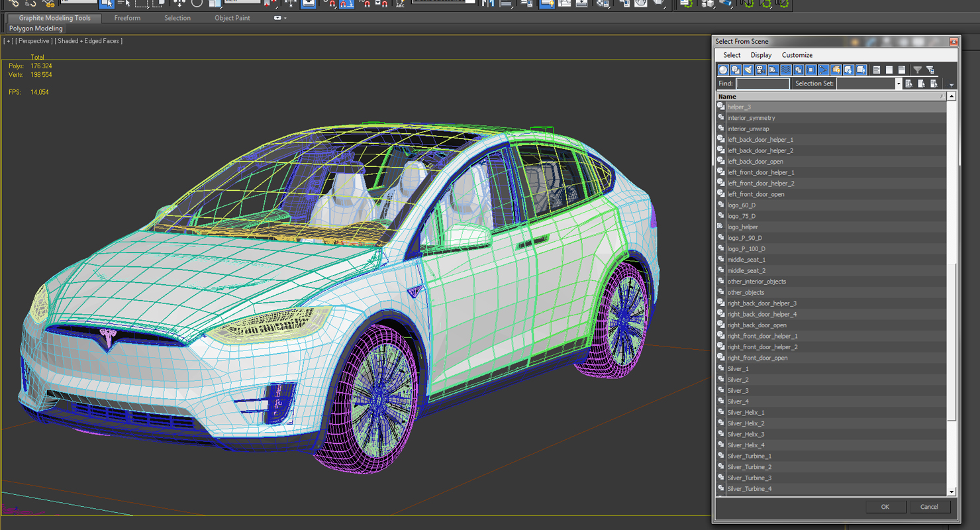Click the list scrollbar up arrow

click(952, 97)
